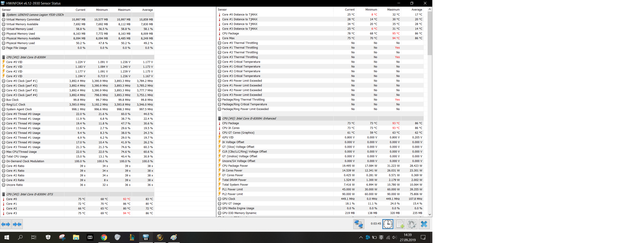Screen dimensions: 644x243
Task: Click the battery icon in system tray
Action: tap(374, 238)
